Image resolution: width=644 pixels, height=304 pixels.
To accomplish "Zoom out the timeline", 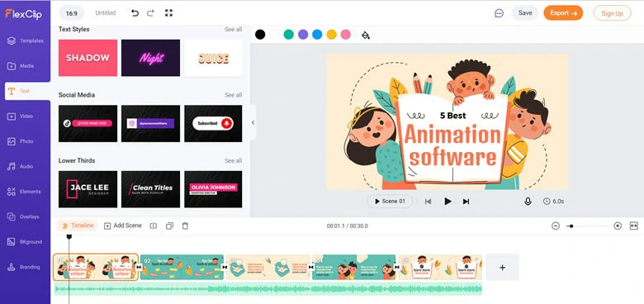I will point(556,226).
